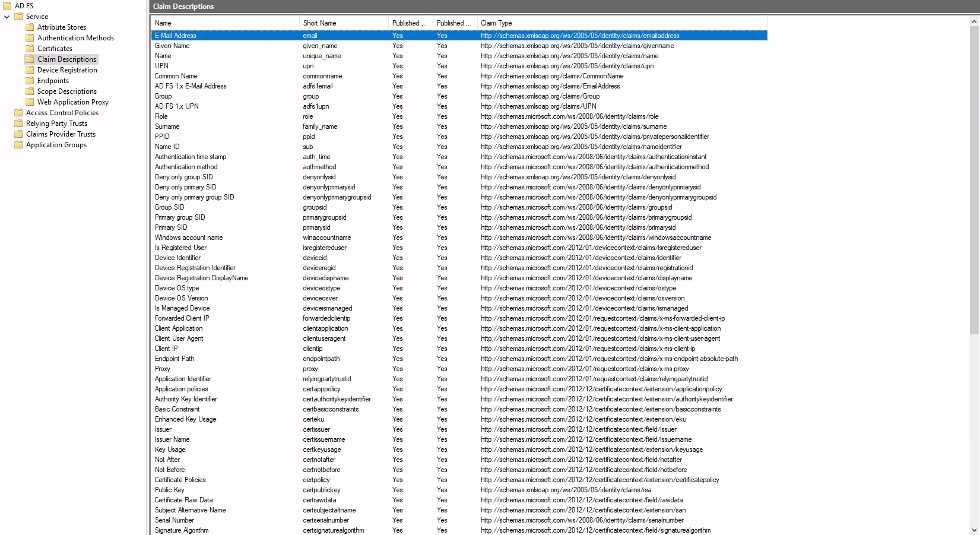Select the Certificate Raw Data claim
This screenshot has height=535, width=980.
(x=459, y=500)
